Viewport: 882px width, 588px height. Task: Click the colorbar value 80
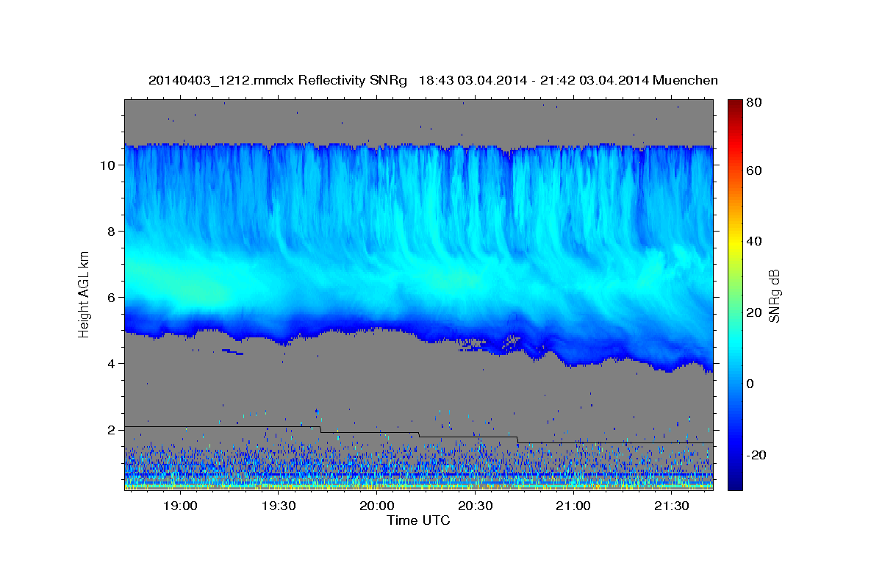click(x=754, y=103)
